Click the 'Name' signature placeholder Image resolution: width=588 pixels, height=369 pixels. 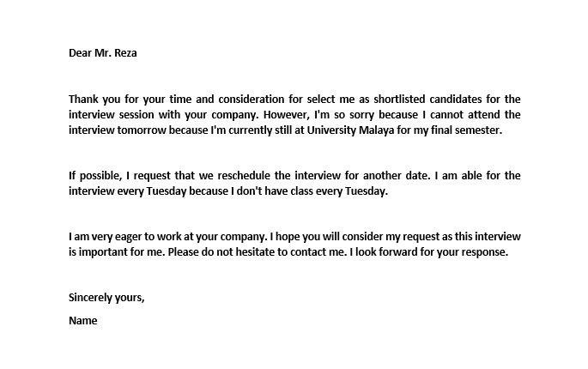[x=83, y=321]
